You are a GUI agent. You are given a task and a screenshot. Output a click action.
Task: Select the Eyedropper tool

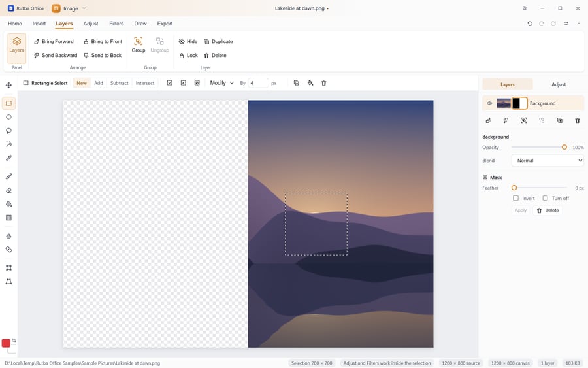point(8,158)
